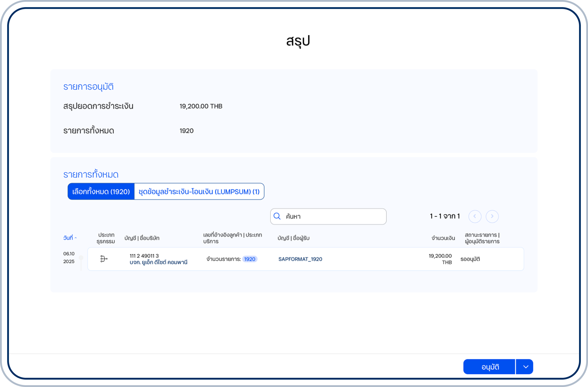588x387 pixels.
Task: Go to next page with right arrow
Action: click(x=492, y=216)
